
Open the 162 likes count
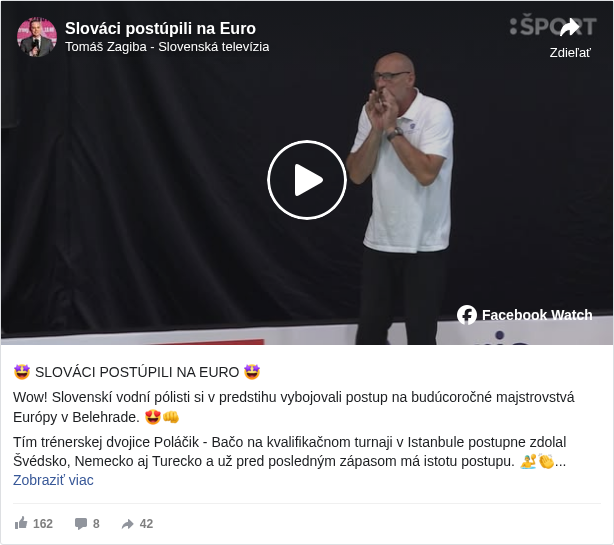pyautogui.click(x=43, y=524)
